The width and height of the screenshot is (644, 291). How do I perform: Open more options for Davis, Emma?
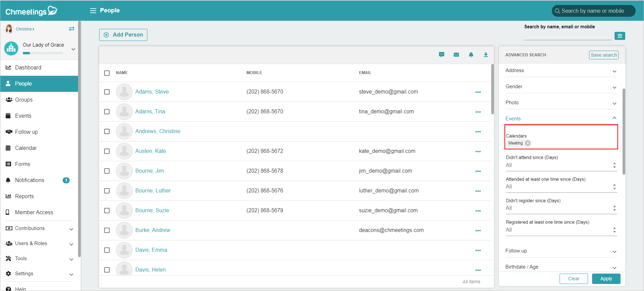tap(478, 250)
